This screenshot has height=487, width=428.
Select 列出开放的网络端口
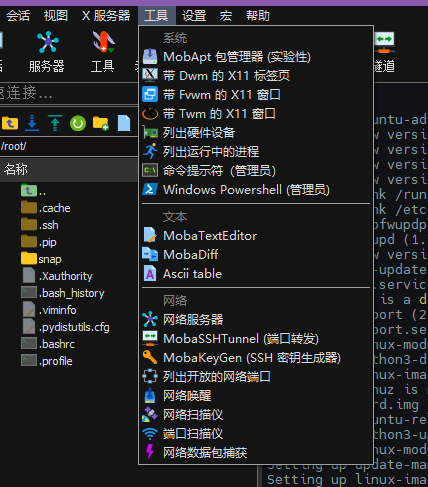click(256, 377)
